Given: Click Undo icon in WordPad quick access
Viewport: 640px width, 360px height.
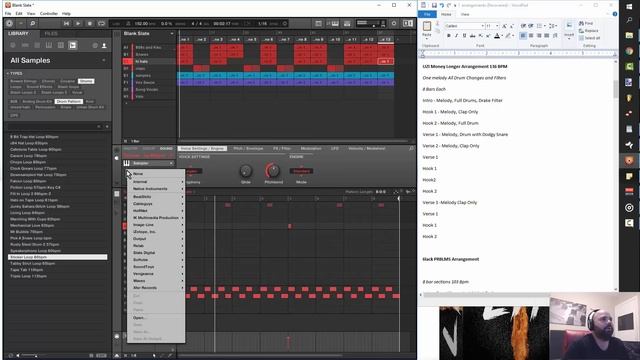Looking at the screenshot, I should [442, 5].
